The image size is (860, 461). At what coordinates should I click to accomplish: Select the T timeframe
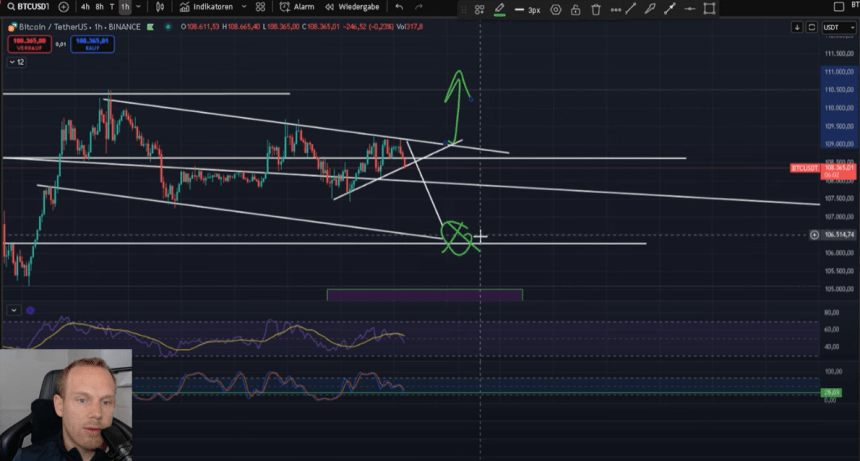pos(112,7)
